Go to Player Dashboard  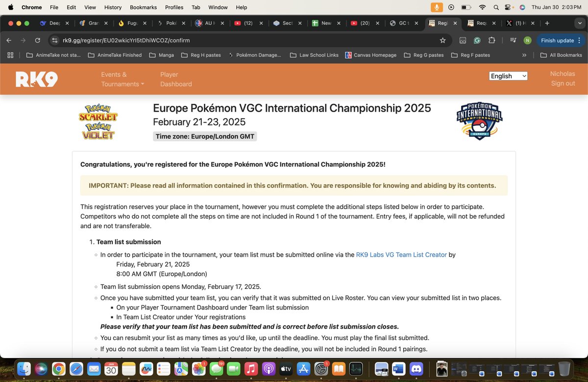point(176,79)
